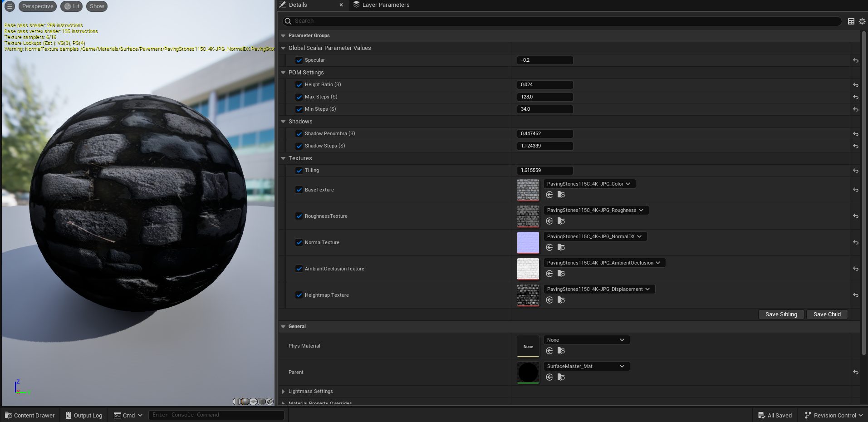Use selected asset for BaseTexture
The image size is (868, 422).
[549, 195]
